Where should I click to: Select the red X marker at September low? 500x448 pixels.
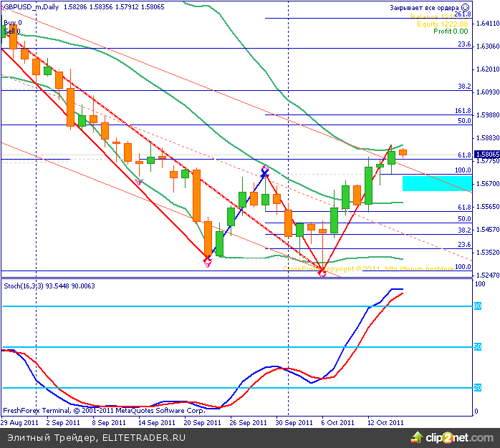(x=208, y=257)
